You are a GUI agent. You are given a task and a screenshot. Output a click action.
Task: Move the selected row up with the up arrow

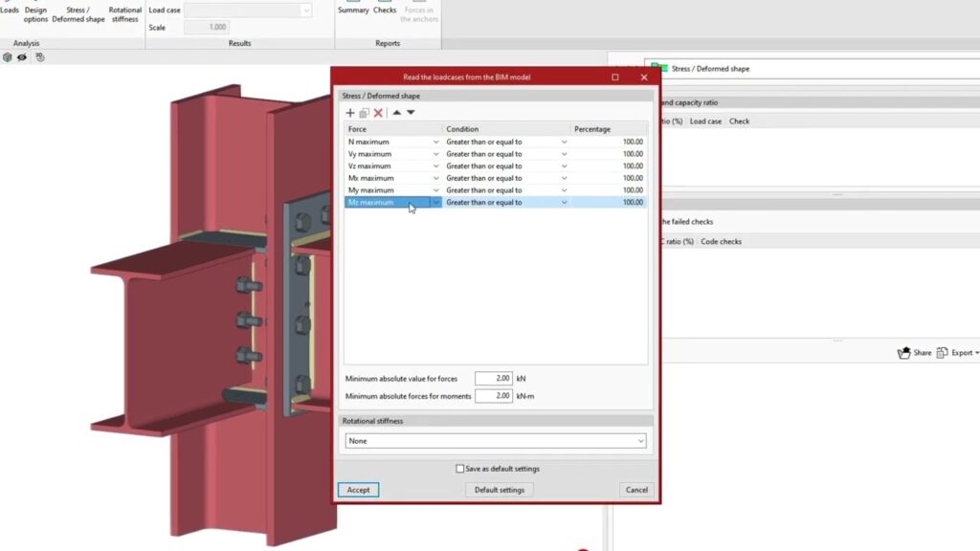coord(396,113)
